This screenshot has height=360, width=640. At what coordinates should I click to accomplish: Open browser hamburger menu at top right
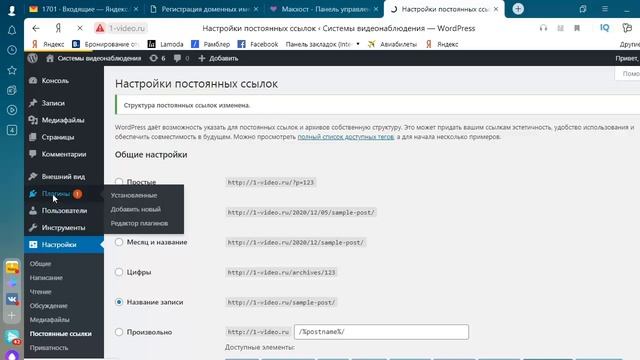(x=605, y=9)
